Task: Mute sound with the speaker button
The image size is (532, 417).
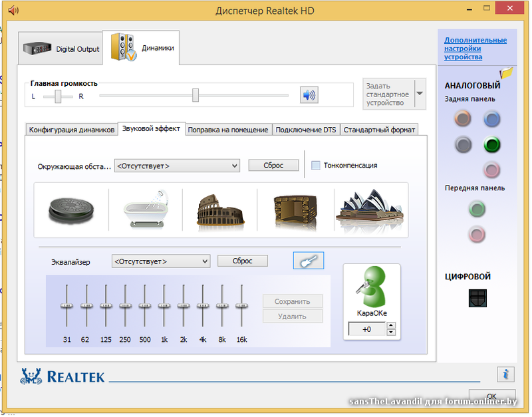Action: click(x=310, y=95)
